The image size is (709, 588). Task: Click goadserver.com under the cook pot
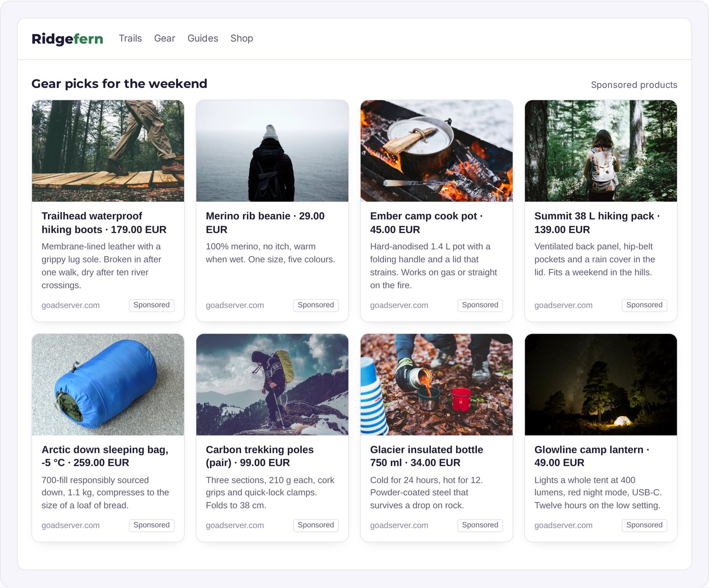point(399,305)
